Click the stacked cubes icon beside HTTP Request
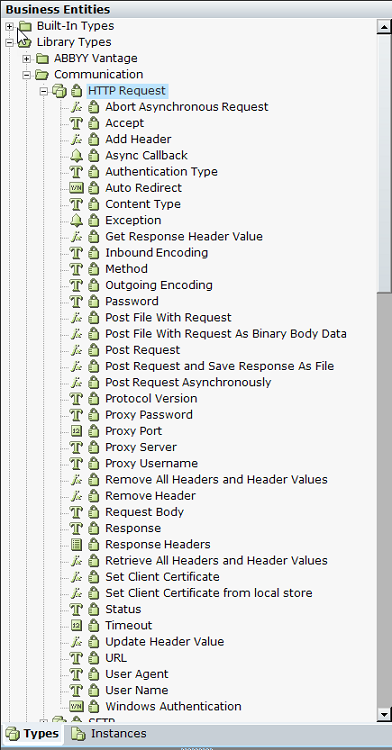392x750 pixels. click(x=59, y=91)
